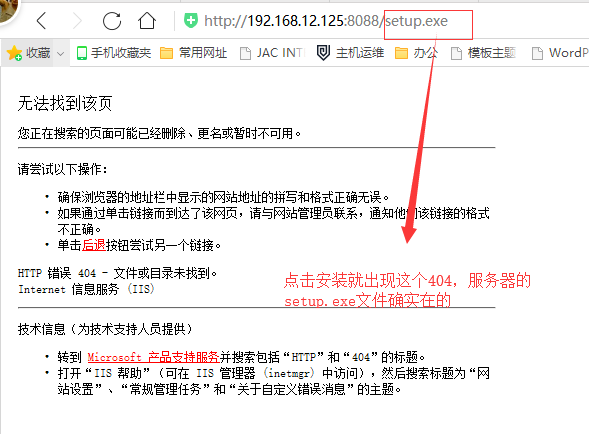Open the 办公 bookmark folder
The height and width of the screenshot is (434, 589).
[416, 53]
